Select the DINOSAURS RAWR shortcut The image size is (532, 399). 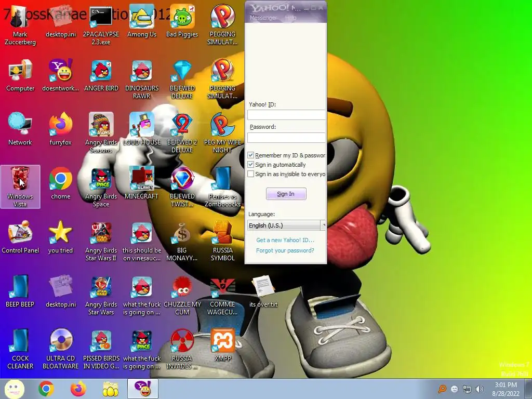(x=142, y=79)
